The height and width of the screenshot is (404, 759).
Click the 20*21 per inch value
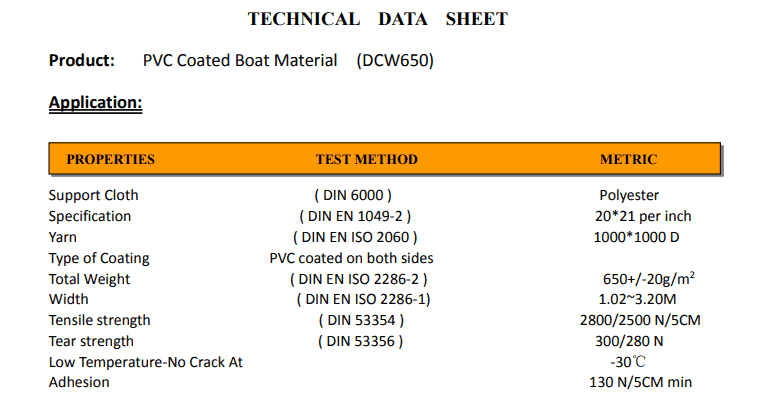(642, 216)
